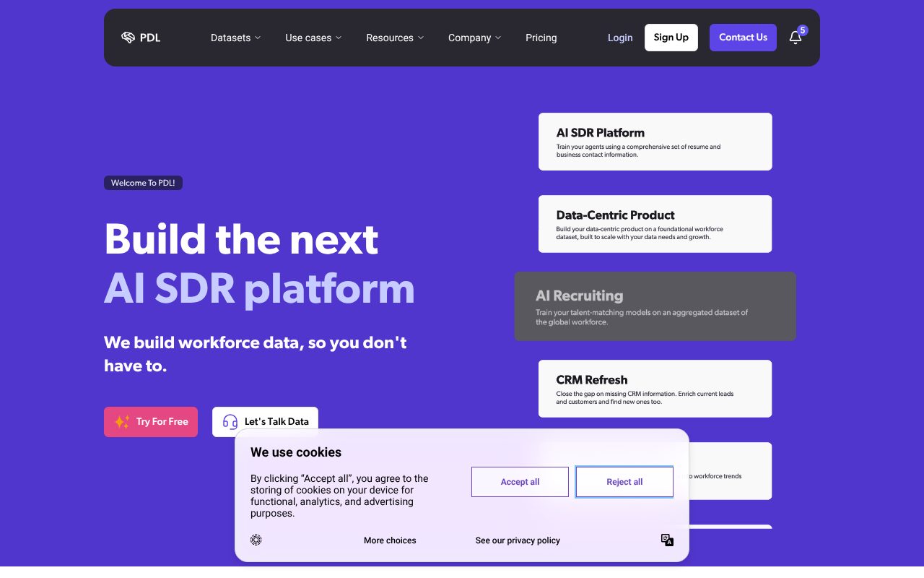
Task: Open the Use cases nav item
Action: coord(313,38)
